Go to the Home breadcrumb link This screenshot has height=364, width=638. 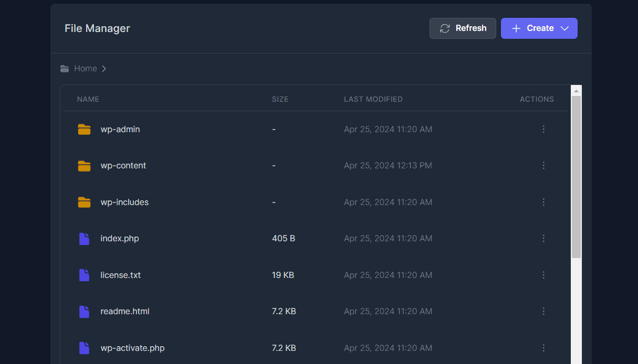pyautogui.click(x=86, y=69)
